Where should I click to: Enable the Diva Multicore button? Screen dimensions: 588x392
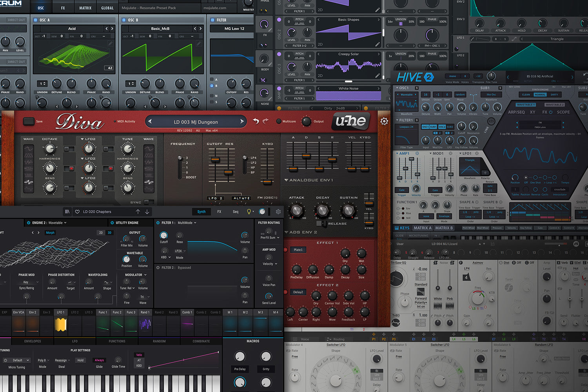pos(279,122)
